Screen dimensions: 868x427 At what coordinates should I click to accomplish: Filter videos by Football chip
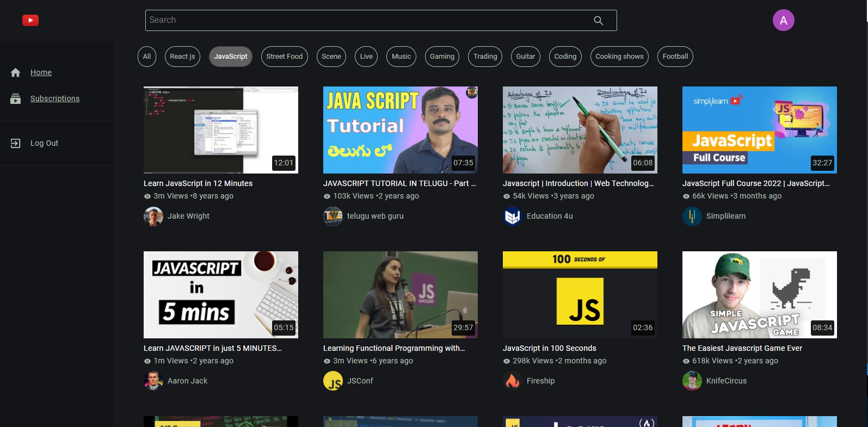[x=675, y=57]
